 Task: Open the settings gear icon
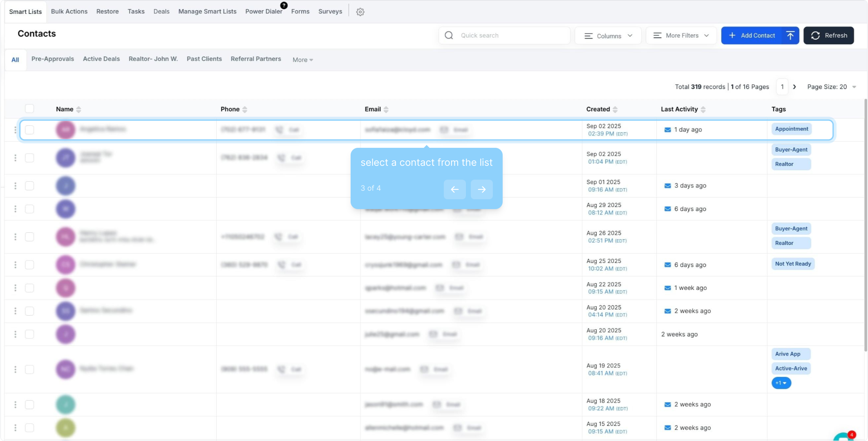click(x=360, y=12)
